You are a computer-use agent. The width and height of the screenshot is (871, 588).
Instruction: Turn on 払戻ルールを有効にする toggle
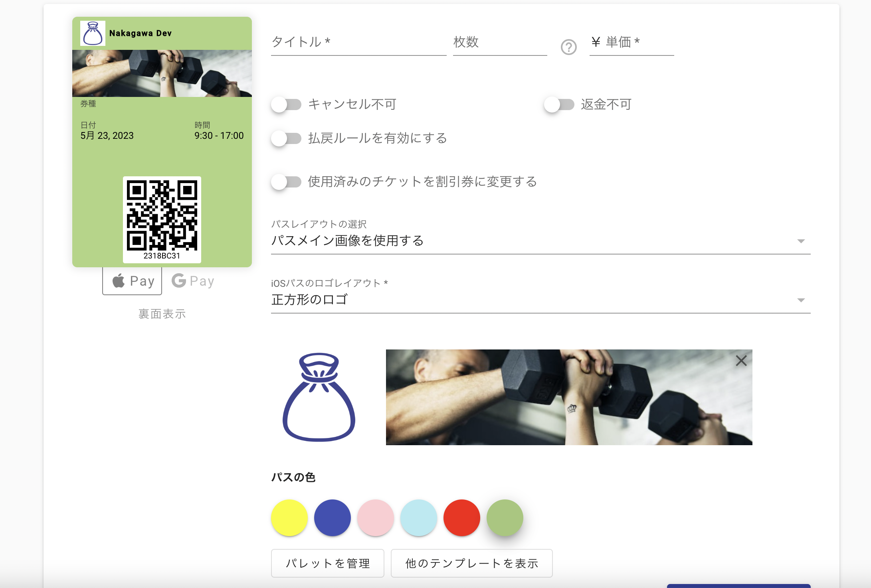click(x=286, y=138)
